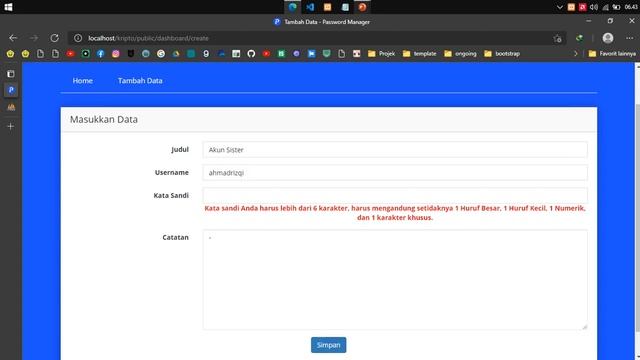
Task: Reload the page with the refresh icon
Action: [54, 38]
